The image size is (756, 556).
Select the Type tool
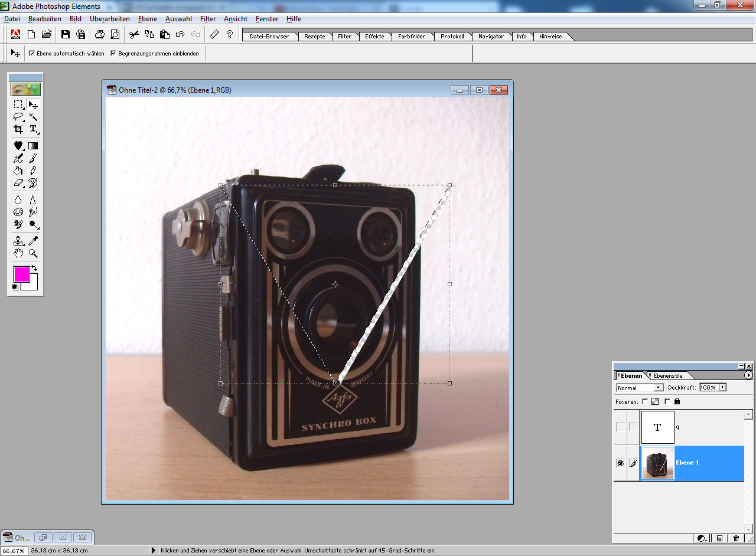click(x=33, y=129)
